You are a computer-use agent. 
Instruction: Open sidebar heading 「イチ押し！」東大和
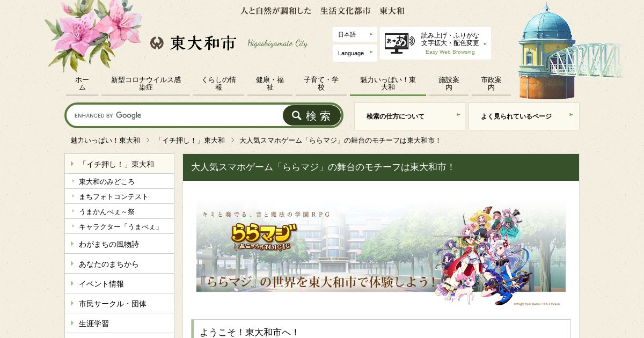coord(119,164)
